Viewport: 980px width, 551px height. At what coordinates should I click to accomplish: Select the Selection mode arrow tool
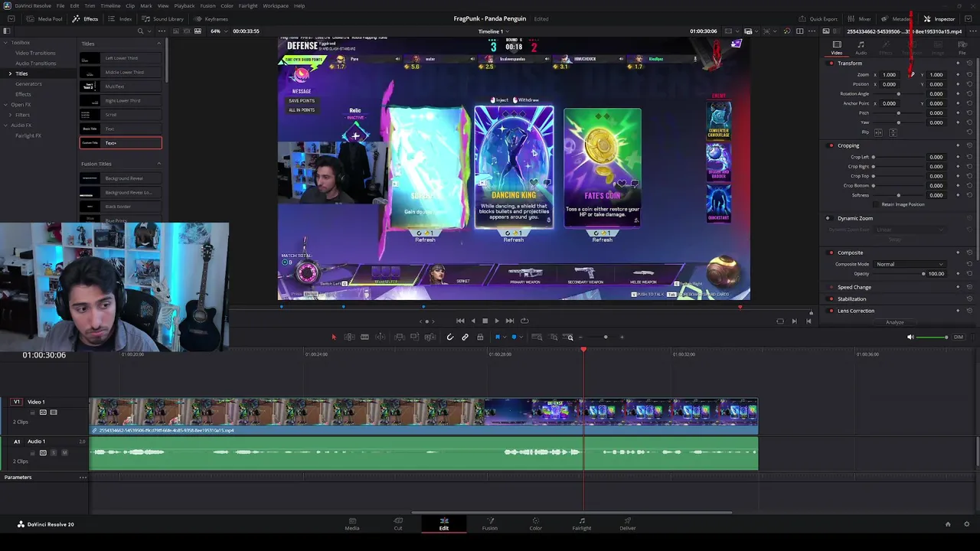pos(333,337)
